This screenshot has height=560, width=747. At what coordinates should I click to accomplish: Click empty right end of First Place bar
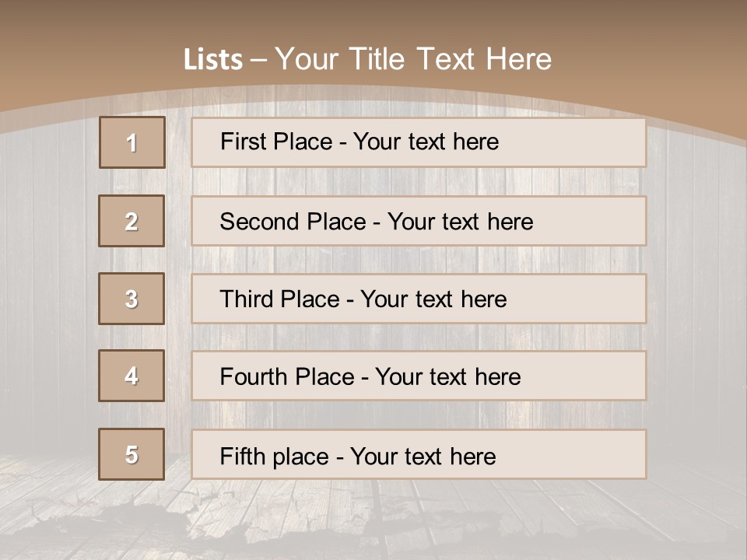click(x=584, y=142)
